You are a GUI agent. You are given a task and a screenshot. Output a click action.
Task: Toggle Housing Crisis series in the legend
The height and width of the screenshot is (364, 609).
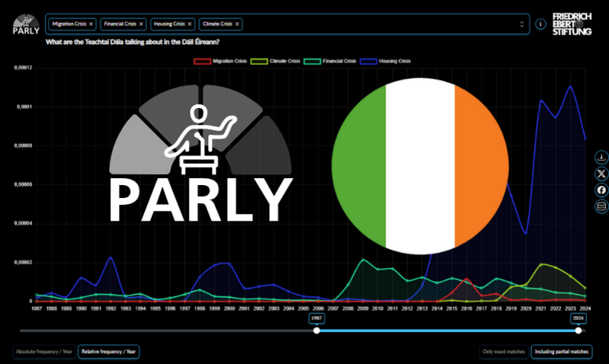click(x=385, y=61)
